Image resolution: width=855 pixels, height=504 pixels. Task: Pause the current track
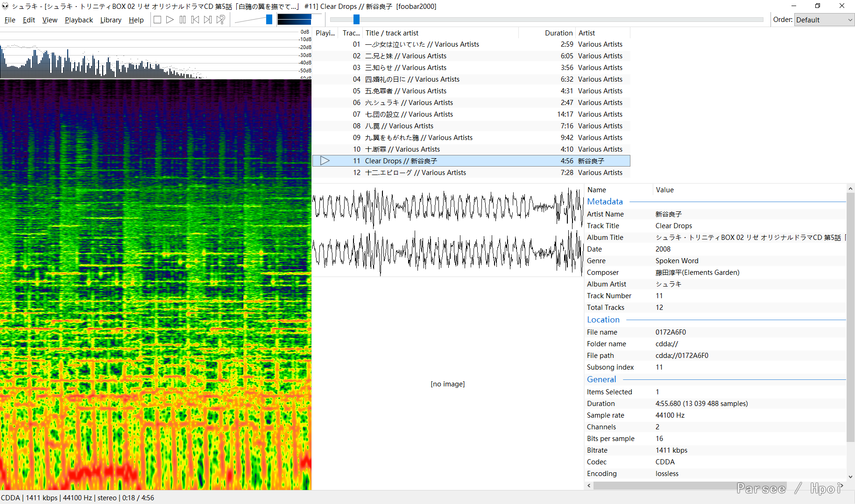[183, 20]
